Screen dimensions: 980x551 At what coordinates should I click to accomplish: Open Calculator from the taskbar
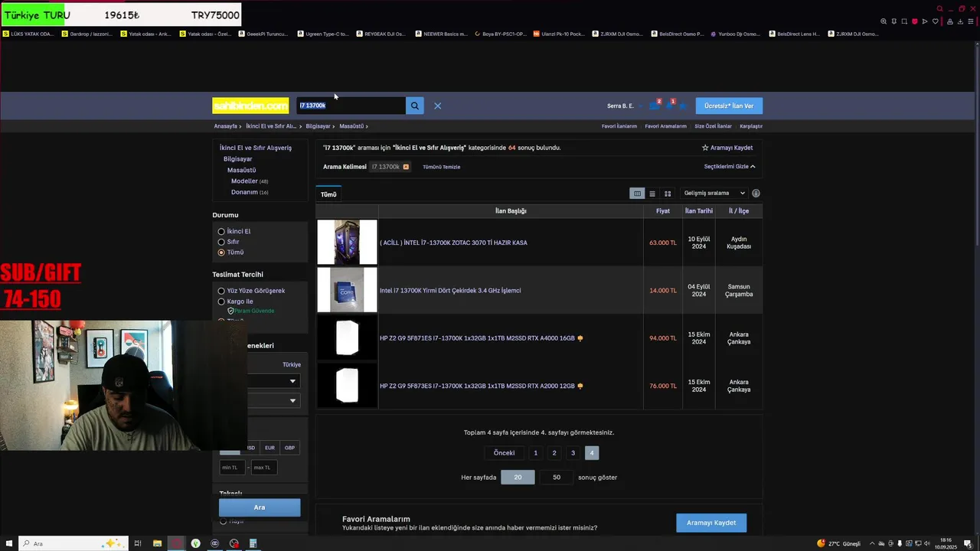tap(253, 543)
